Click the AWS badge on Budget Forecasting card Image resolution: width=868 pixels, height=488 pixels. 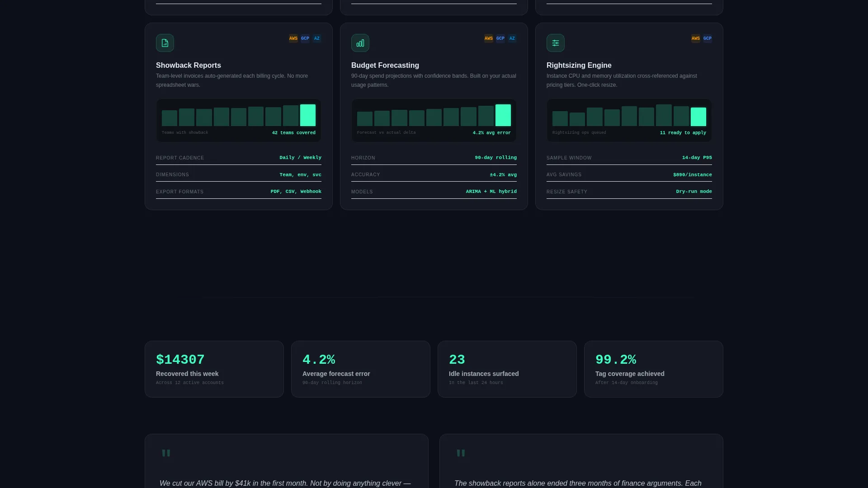point(489,38)
